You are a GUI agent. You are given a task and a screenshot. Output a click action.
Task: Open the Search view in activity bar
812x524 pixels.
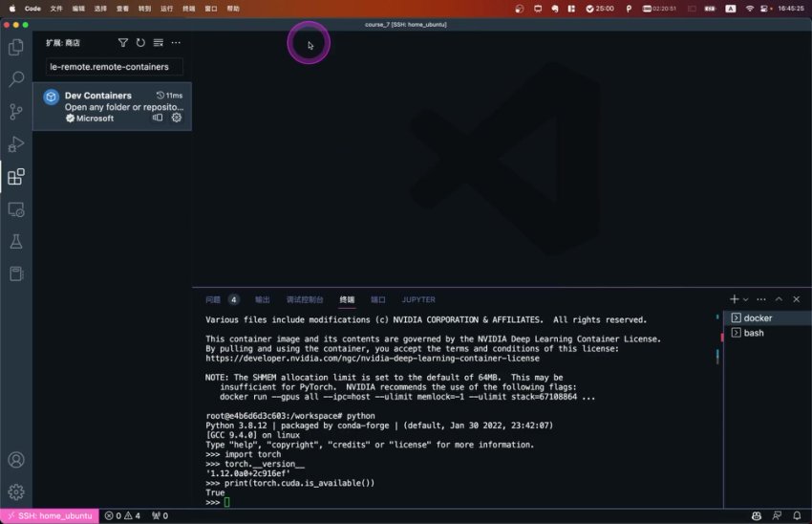coord(15,79)
